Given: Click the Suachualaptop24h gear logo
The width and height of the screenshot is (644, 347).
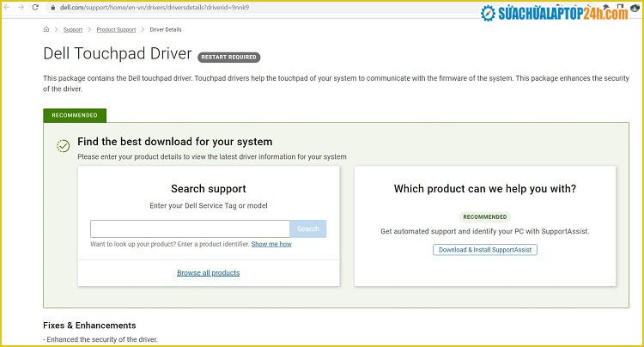Looking at the screenshot, I should tap(489, 14).
